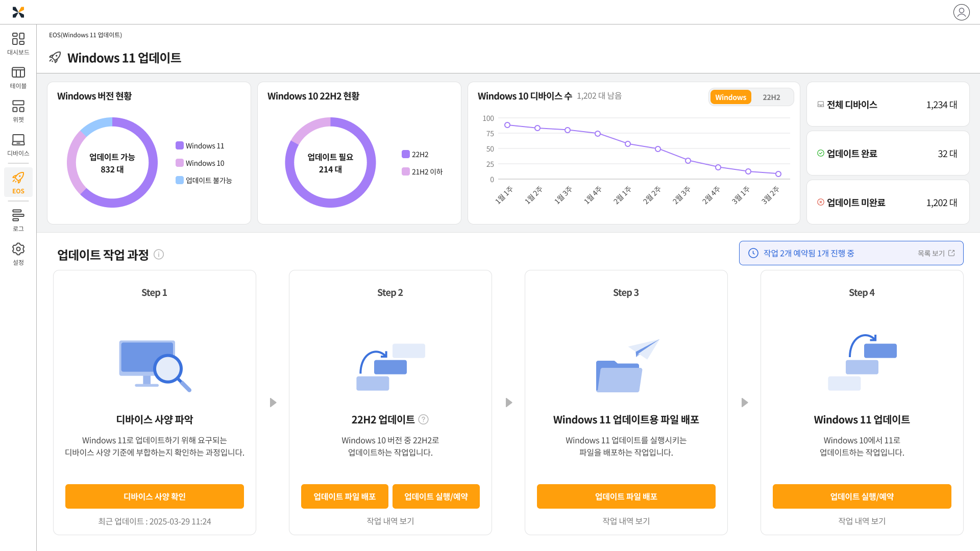The width and height of the screenshot is (980, 551).
Task: Click the 22H2 legend swatch
Action: point(406,154)
